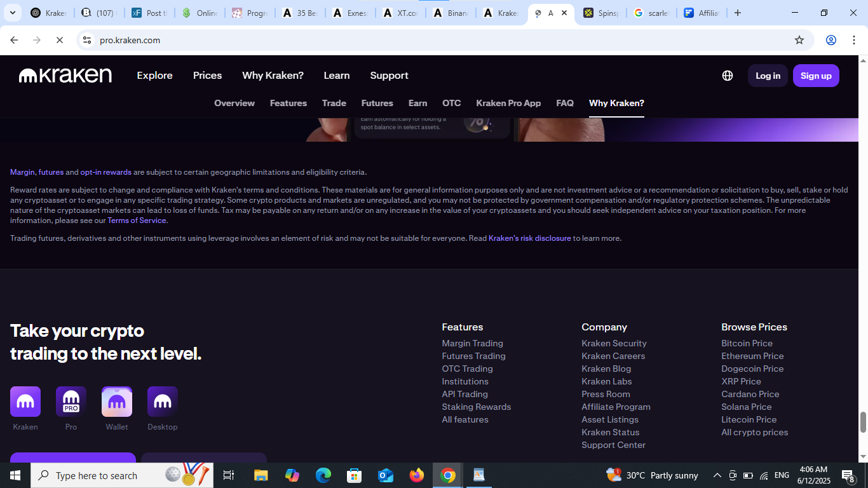
Task: Open the Kraken Wallet app icon
Action: pos(117,402)
